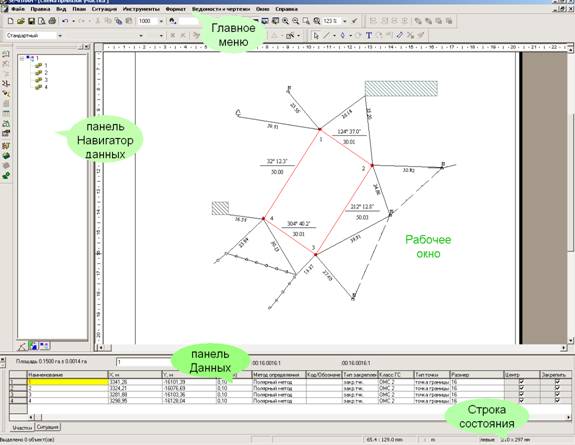Viewport: 575px width, 445px height.
Task: Open the Файл menu
Action: pos(18,9)
